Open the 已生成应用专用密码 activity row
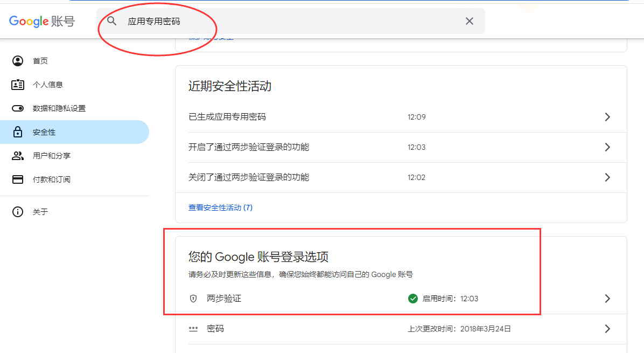Screen dimensions: 644x353 click(401, 117)
